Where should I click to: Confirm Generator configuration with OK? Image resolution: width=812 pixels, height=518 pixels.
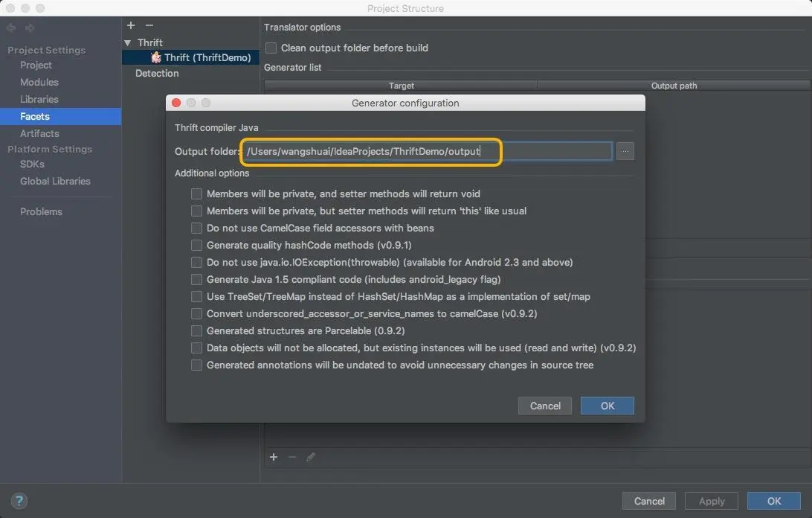608,406
